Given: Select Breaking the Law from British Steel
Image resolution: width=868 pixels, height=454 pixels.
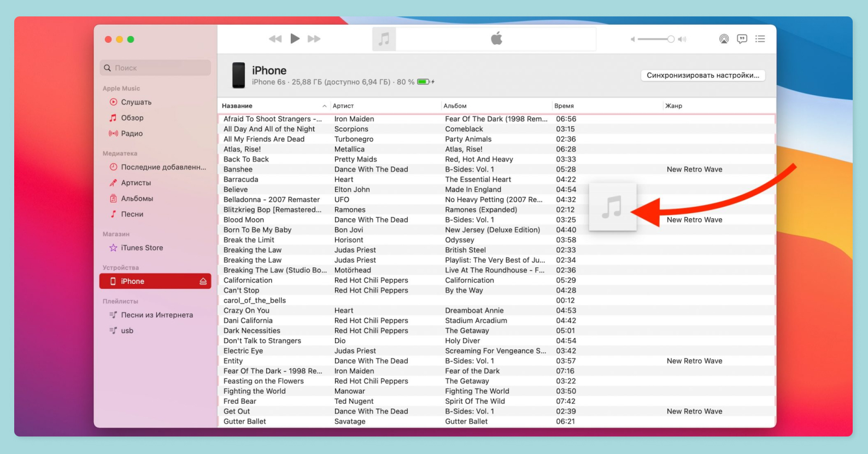Looking at the screenshot, I should [253, 250].
